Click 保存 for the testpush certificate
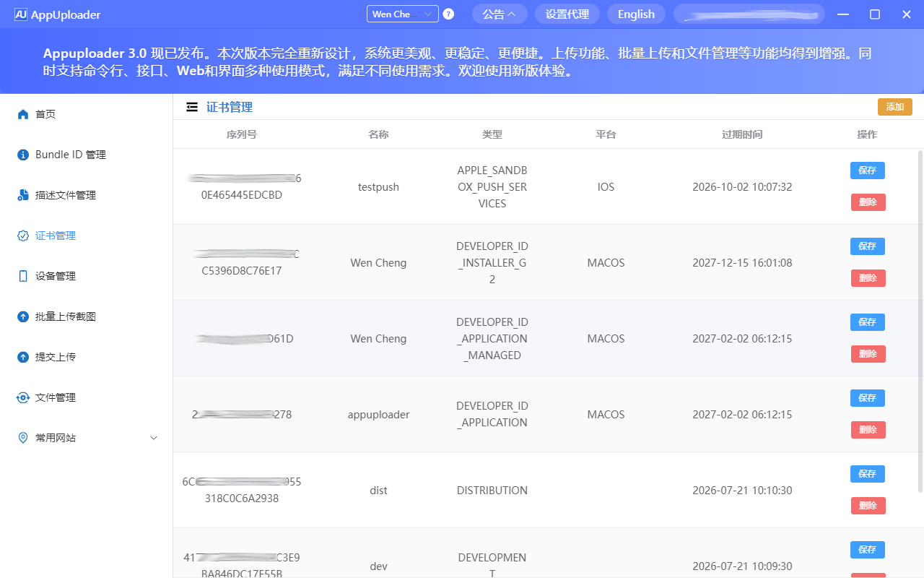Image resolution: width=924 pixels, height=578 pixels. [x=867, y=170]
